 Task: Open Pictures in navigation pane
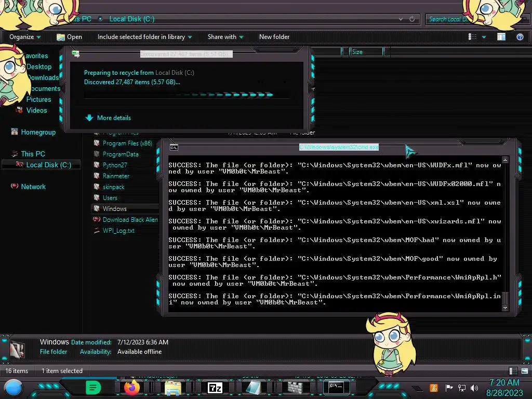[x=38, y=99]
